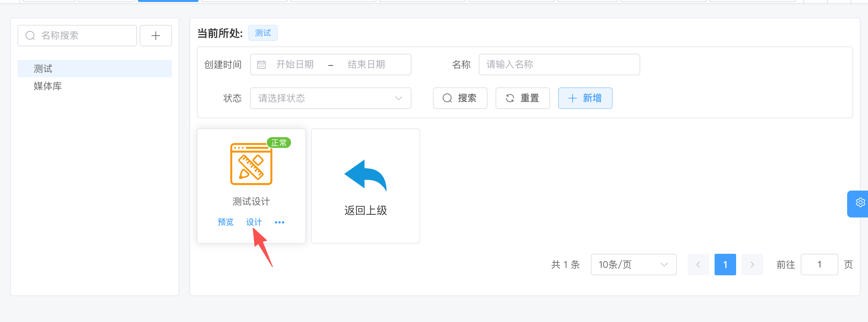Click the blue return arrow icon

pyautogui.click(x=365, y=175)
